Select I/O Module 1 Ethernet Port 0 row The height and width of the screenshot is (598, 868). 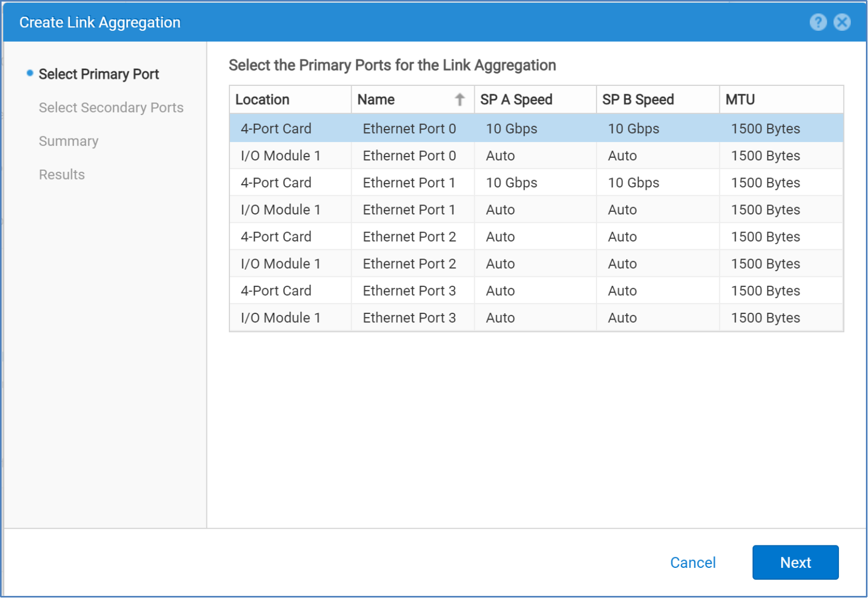coord(536,156)
